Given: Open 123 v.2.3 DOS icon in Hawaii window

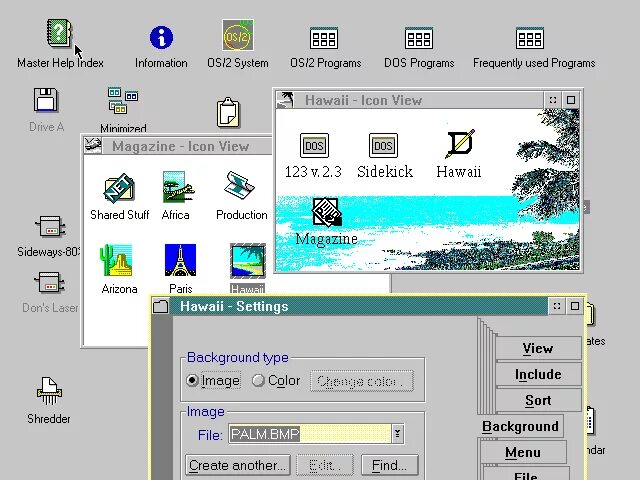Looking at the screenshot, I should coord(314,145).
